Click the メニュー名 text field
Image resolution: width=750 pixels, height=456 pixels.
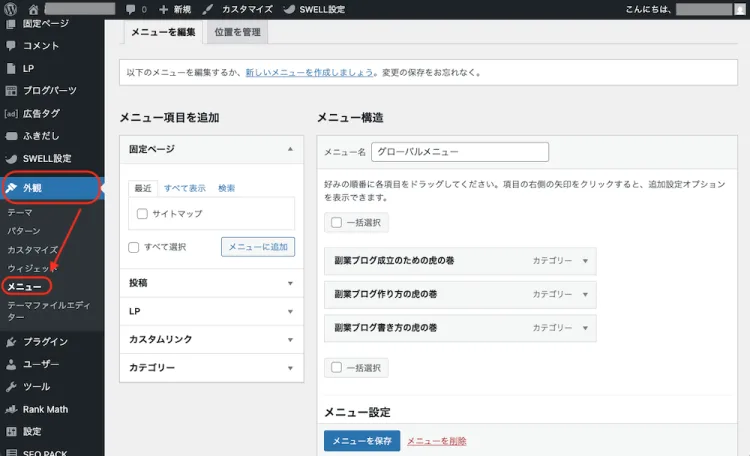click(459, 152)
